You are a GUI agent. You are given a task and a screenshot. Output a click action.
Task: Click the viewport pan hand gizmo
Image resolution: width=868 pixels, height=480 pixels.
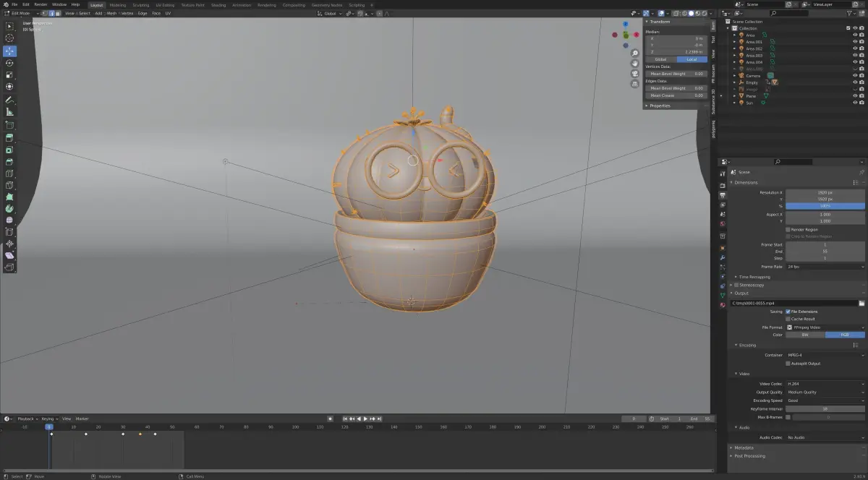(x=634, y=63)
